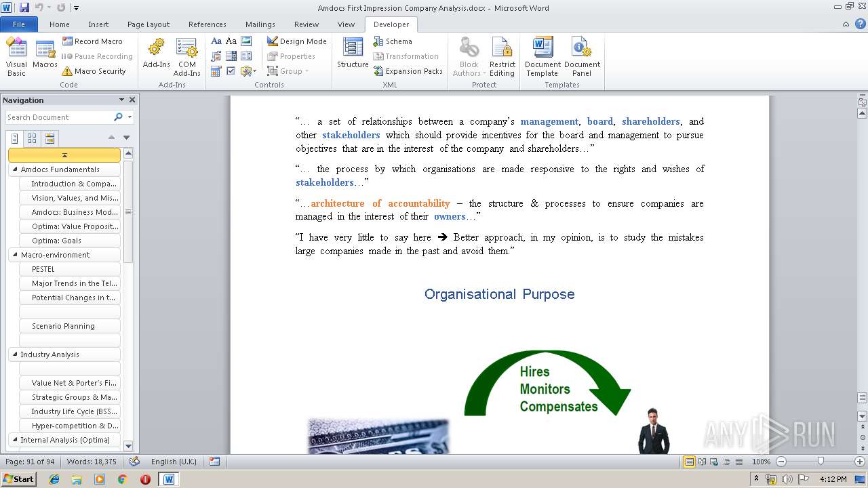Collapse Internal Analysis (Optima) heading
The image size is (868, 488).
pyautogui.click(x=15, y=440)
